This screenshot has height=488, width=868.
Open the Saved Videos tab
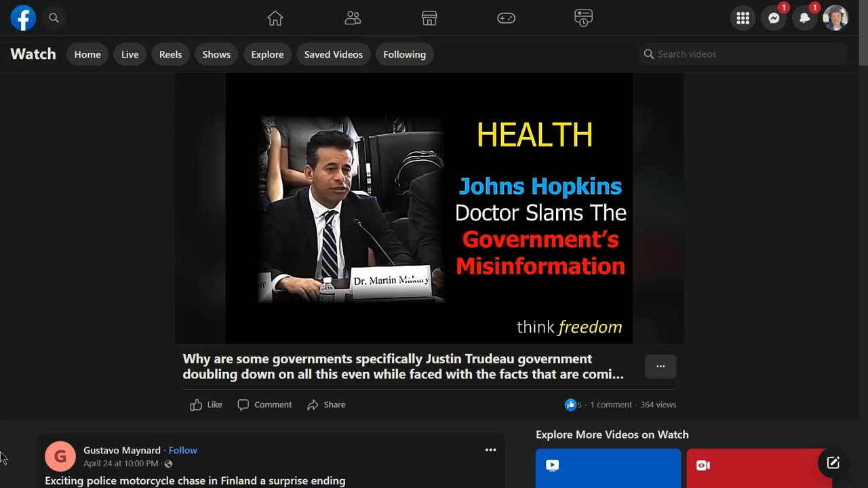[x=333, y=54]
